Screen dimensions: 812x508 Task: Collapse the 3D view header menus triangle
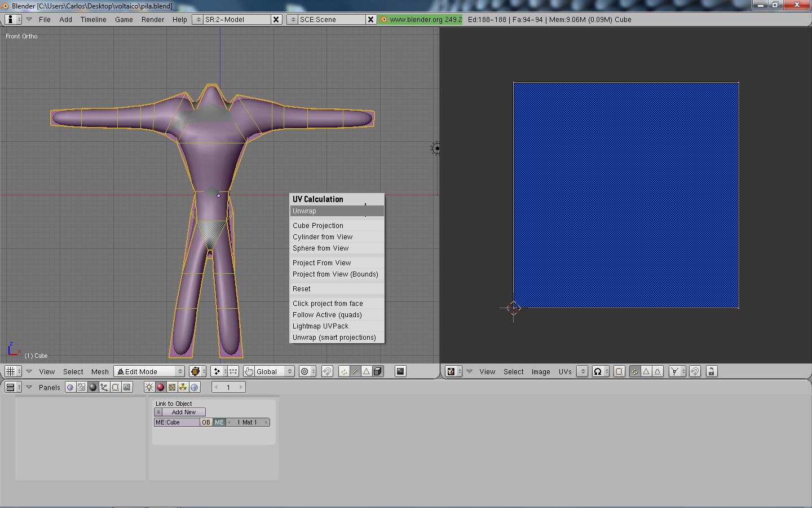(29, 371)
